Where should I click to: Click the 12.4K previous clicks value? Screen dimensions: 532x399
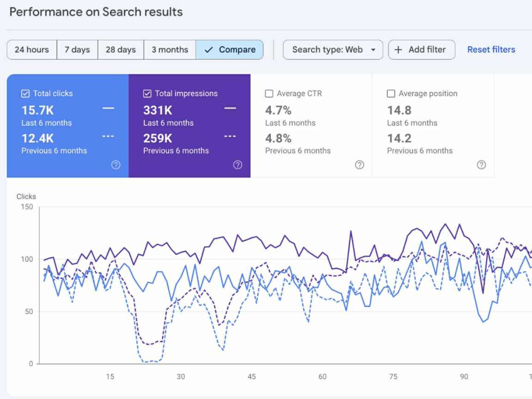coord(38,138)
